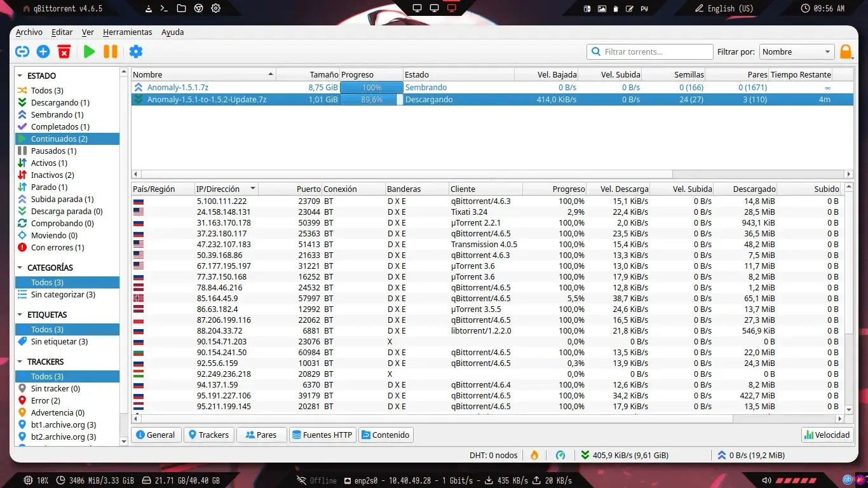Click the 89,6% progress bar of update torrent
Screen dimensions: 868x488
click(372, 100)
